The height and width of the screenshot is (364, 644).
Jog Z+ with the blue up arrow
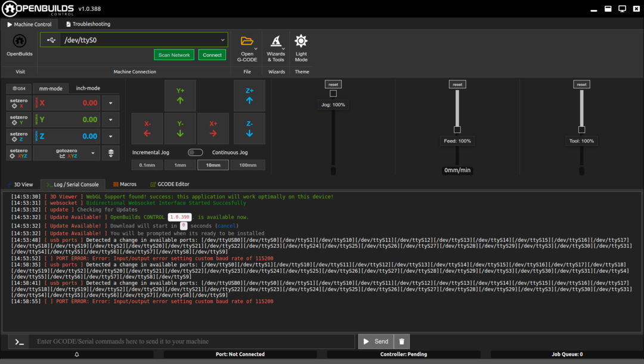click(x=249, y=95)
